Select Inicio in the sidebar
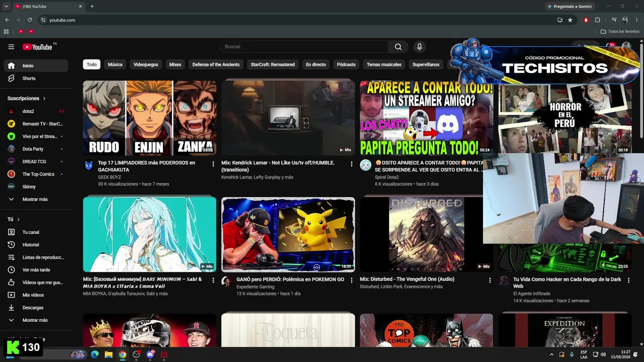Viewport: 644px width, 362px height. click(36, 66)
